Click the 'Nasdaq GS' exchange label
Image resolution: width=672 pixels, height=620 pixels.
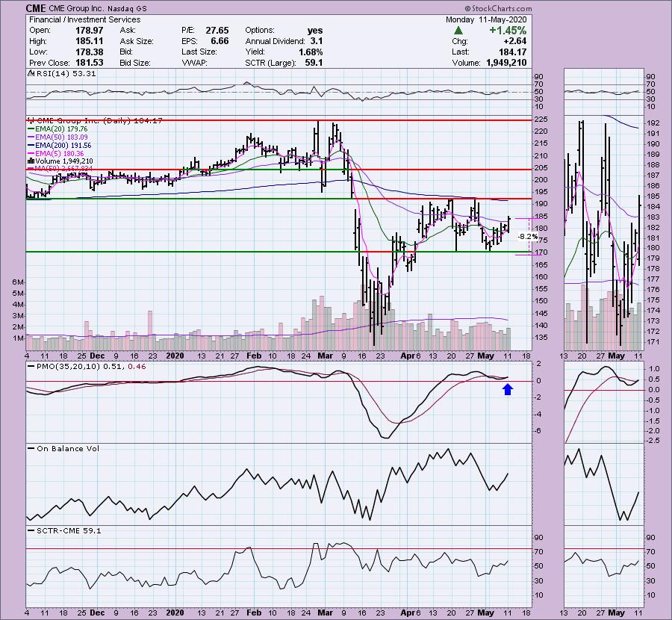click(125, 8)
